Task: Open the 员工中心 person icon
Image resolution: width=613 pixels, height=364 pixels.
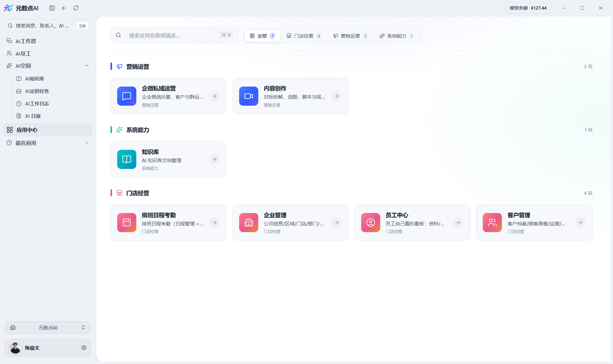Action: [x=371, y=223]
